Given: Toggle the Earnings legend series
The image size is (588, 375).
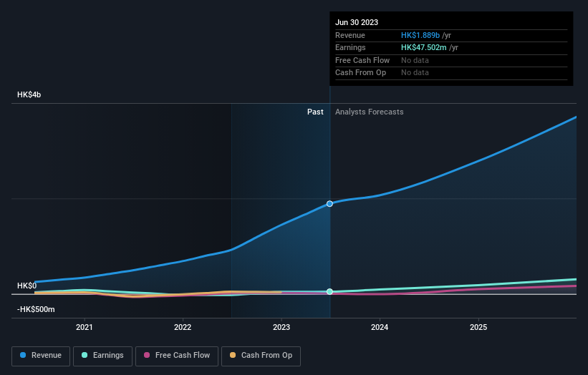Looking at the screenshot, I should click(x=102, y=356).
